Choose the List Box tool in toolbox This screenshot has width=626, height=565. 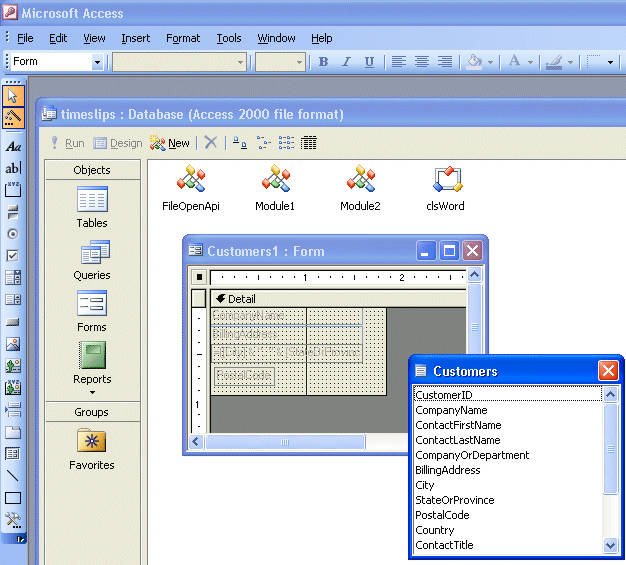(x=13, y=299)
